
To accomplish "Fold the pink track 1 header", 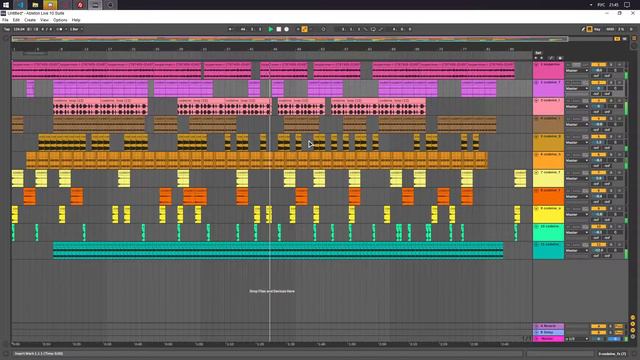I will pos(536,64).
